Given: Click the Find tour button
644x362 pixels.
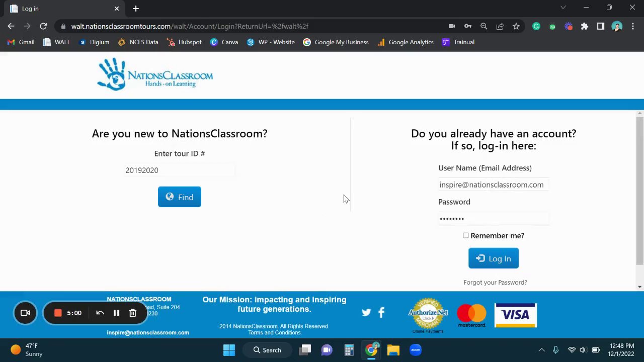Looking at the screenshot, I should click(x=179, y=197).
